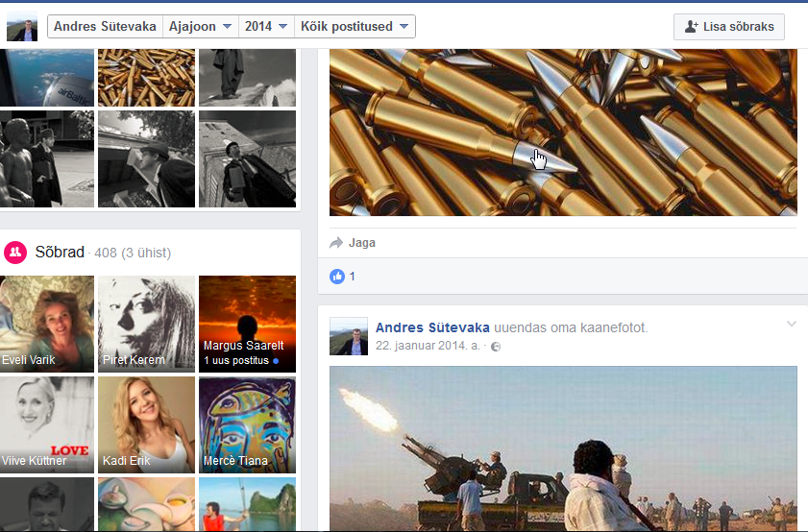Open friend Viive Küttner's thumbnail
This screenshot has width=808, height=532.
[x=47, y=424]
